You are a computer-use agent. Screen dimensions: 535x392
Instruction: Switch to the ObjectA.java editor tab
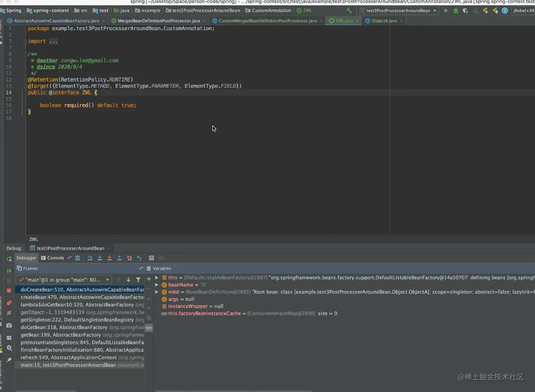coord(384,21)
